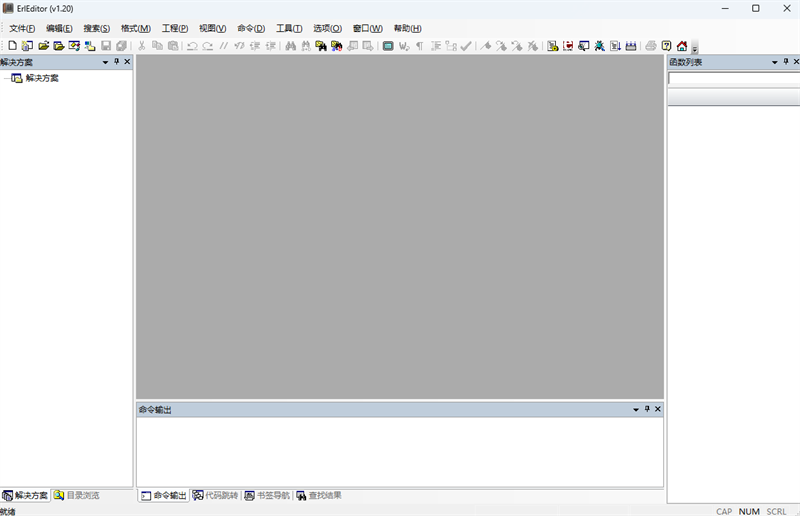Click the red home icon
This screenshot has width=800, height=516.
pyautogui.click(x=682, y=46)
